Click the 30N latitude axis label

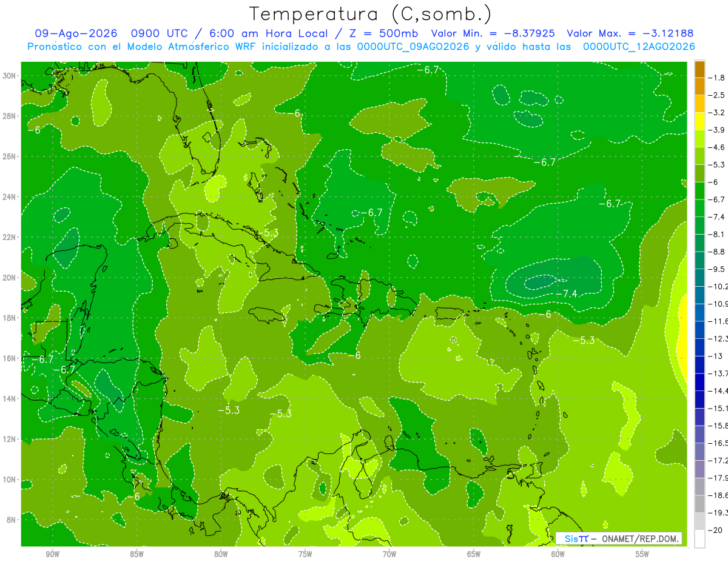10,76
